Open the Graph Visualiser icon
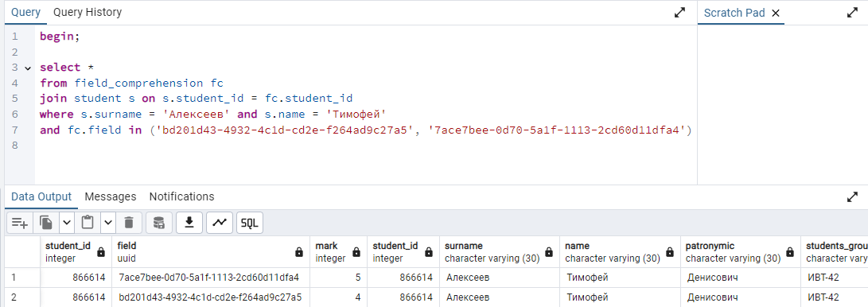The width and height of the screenshot is (868, 307). click(x=220, y=223)
